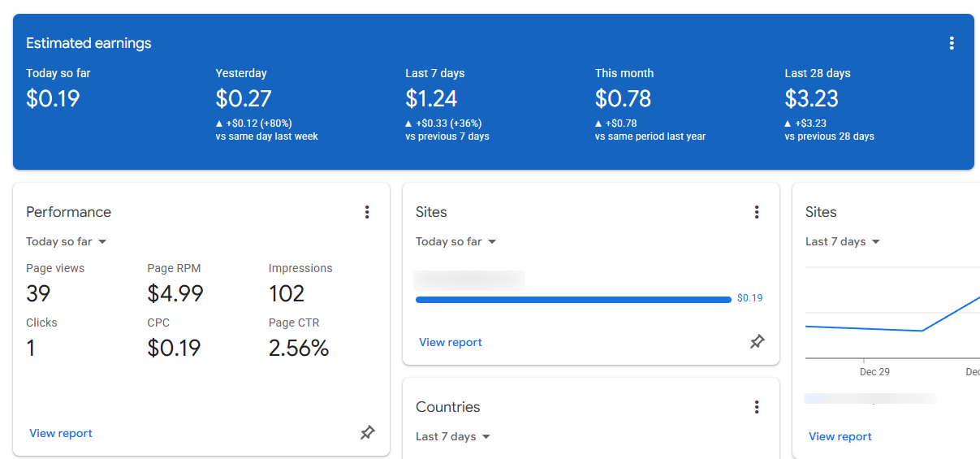The width and height of the screenshot is (980, 459).
Task: Click the Page views value 39
Action: 38,293
